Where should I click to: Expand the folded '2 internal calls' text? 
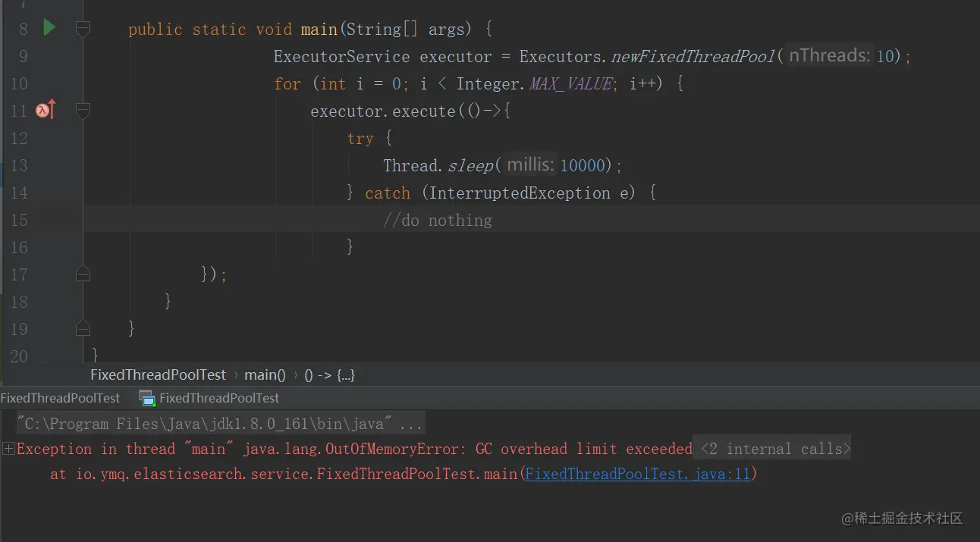(774, 449)
